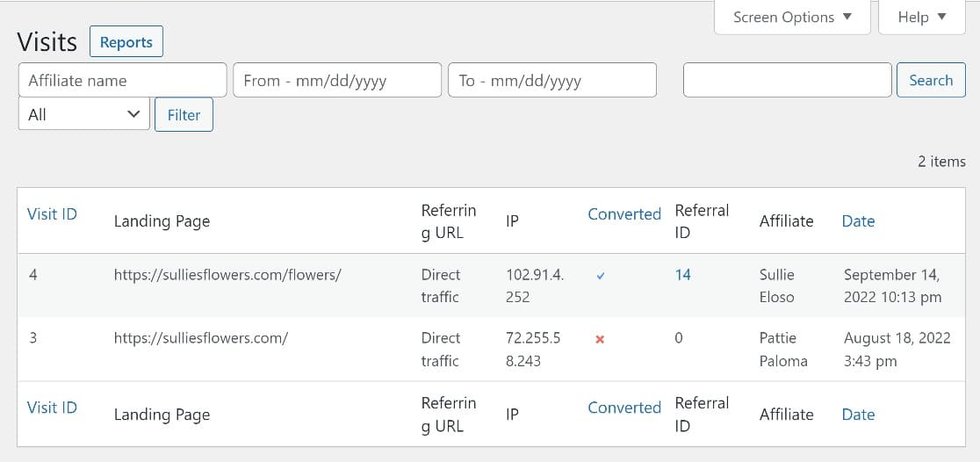The width and height of the screenshot is (980, 462).
Task: Sort by Converted column in header
Action: 623,213
